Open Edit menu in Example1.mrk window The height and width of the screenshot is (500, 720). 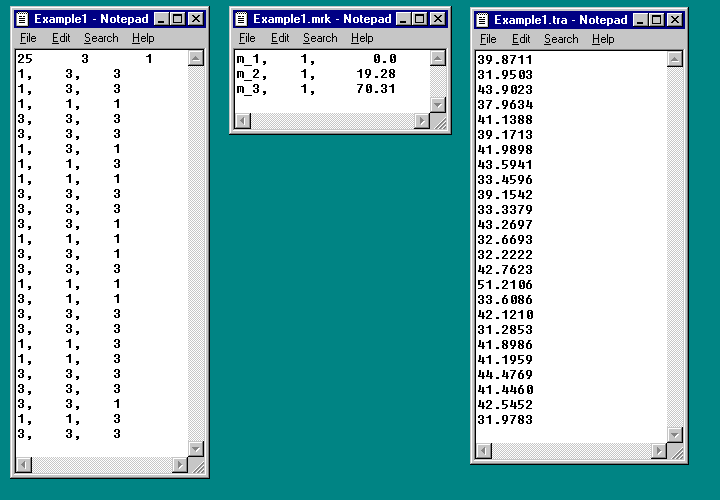(x=280, y=38)
